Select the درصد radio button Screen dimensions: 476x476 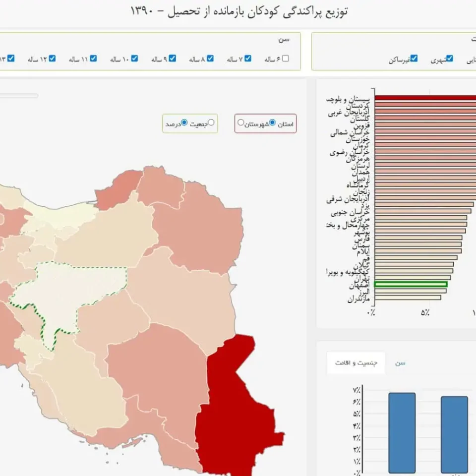click(184, 122)
